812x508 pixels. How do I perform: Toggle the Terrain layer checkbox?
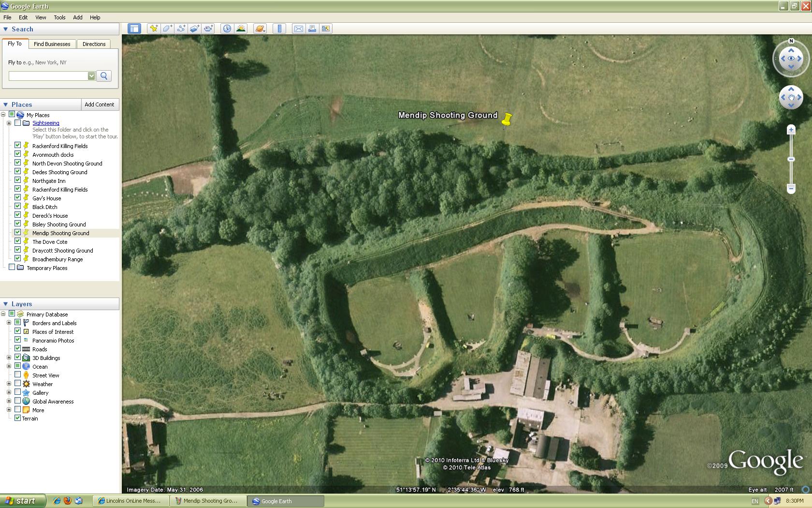click(x=18, y=418)
